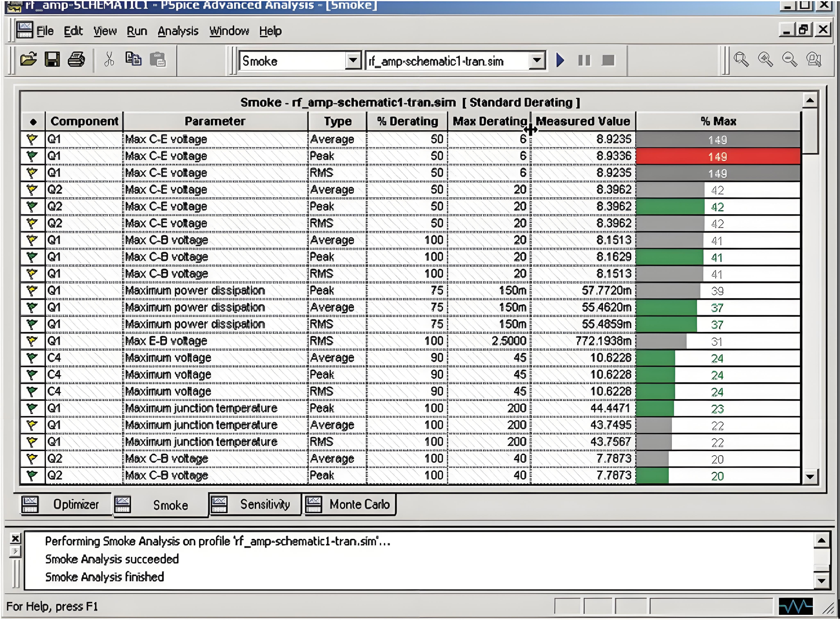Screen dimensions: 840x620
Task: Open the Window menu
Action: coord(229,31)
